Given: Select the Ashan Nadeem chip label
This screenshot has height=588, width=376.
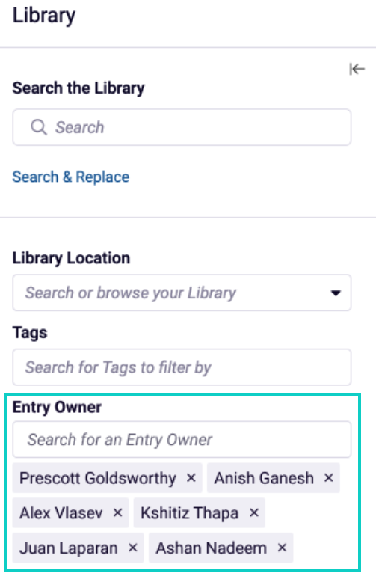Looking at the screenshot, I should click(212, 548).
